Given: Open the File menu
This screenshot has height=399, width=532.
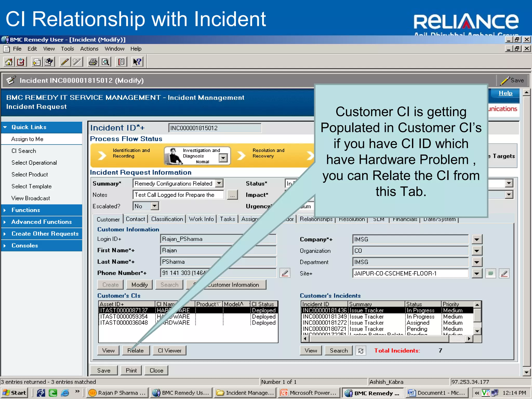Looking at the screenshot, I should (x=17, y=49).
